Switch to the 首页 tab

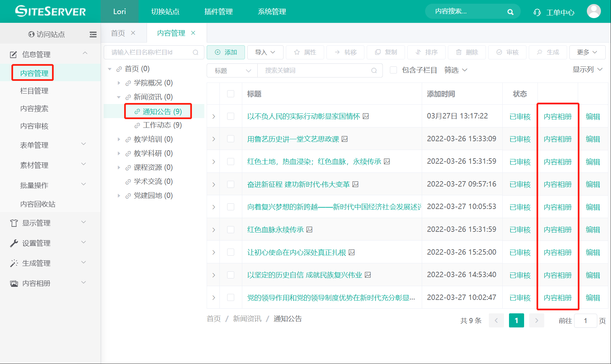point(117,33)
